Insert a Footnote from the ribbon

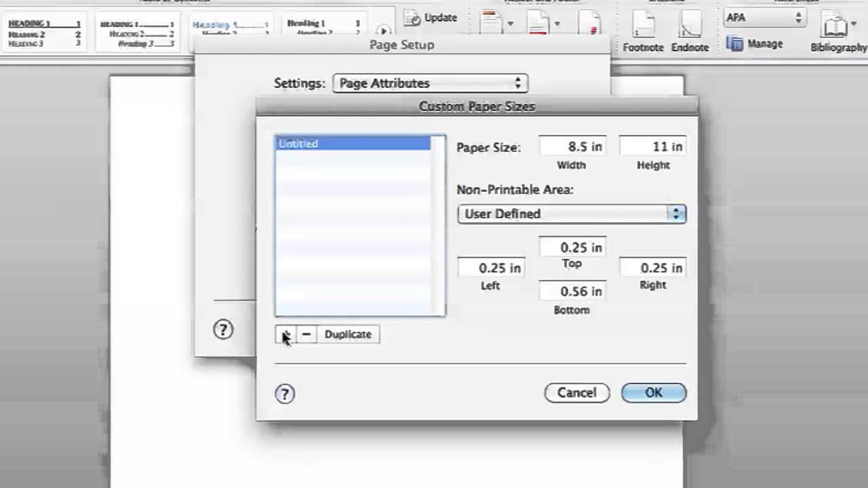point(643,30)
